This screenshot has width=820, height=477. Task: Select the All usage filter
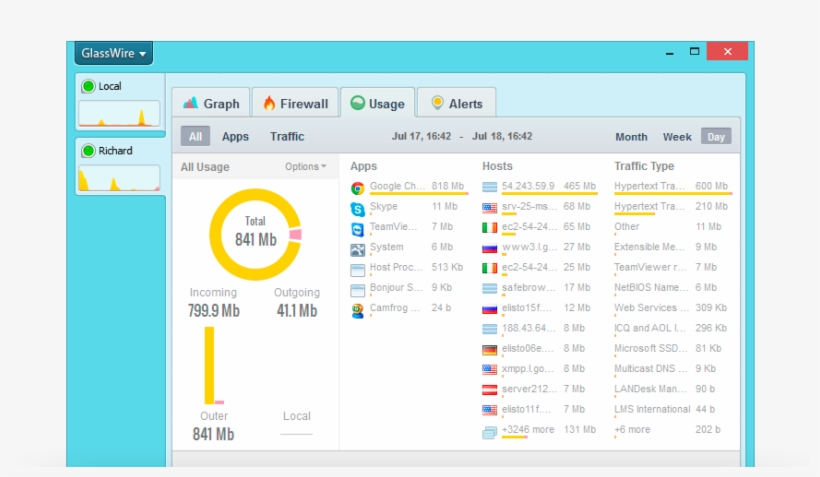[x=195, y=137]
